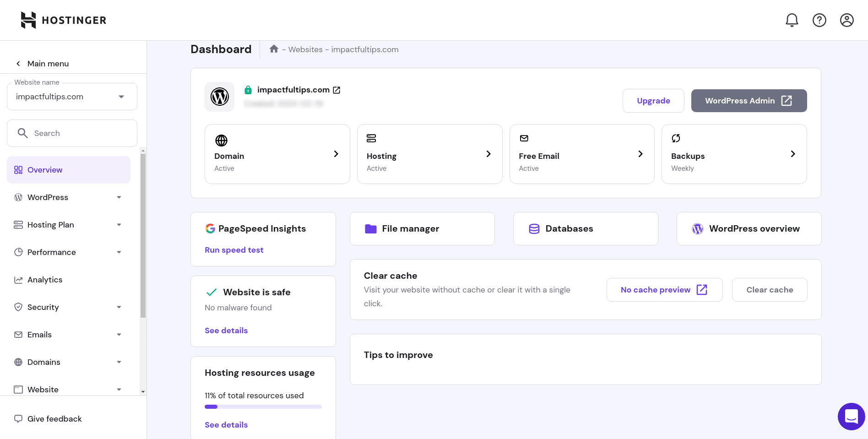Open the help question mark icon
Image resolution: width=868 pixels, height=439 pixels.
(x=819, y=20)
